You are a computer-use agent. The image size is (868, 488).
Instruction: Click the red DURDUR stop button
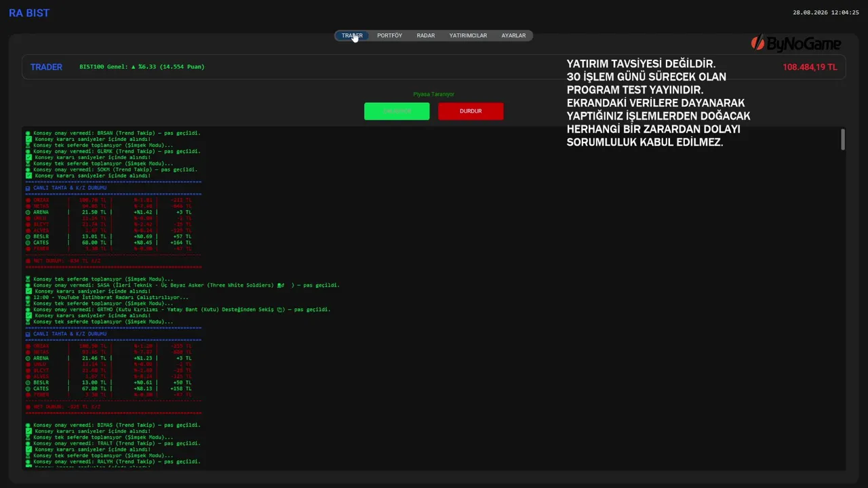(x=471, y=111)
